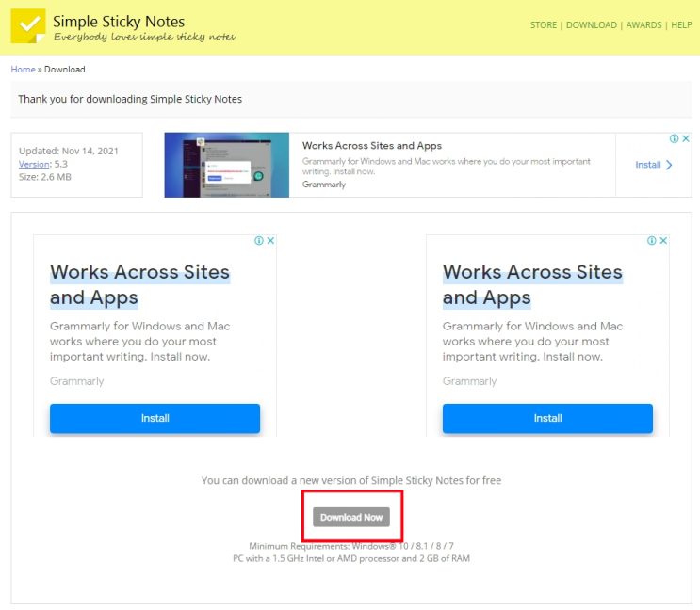Click the Minimum Requirements Windows line
Image resolution: width=700 pixels, height=610 pixels.
point(351,546)
